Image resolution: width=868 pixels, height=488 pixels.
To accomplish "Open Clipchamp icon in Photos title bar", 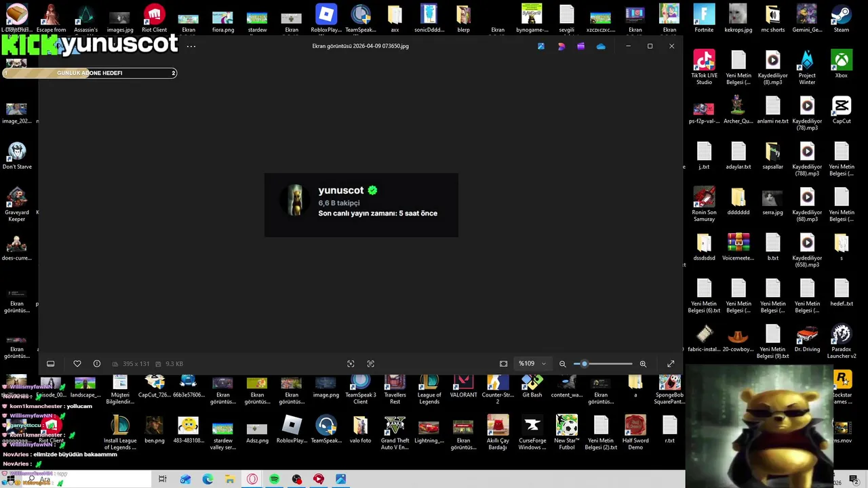I will pos(580,46).
